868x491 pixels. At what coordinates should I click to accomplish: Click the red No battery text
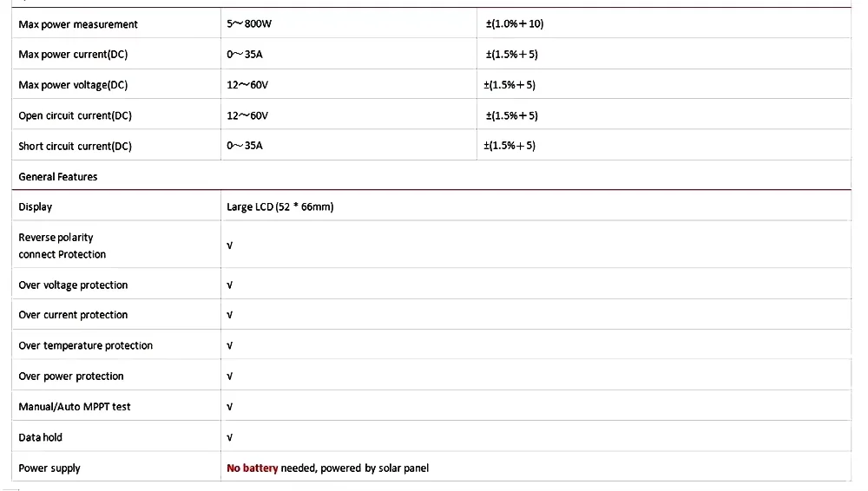coord(253,468)
